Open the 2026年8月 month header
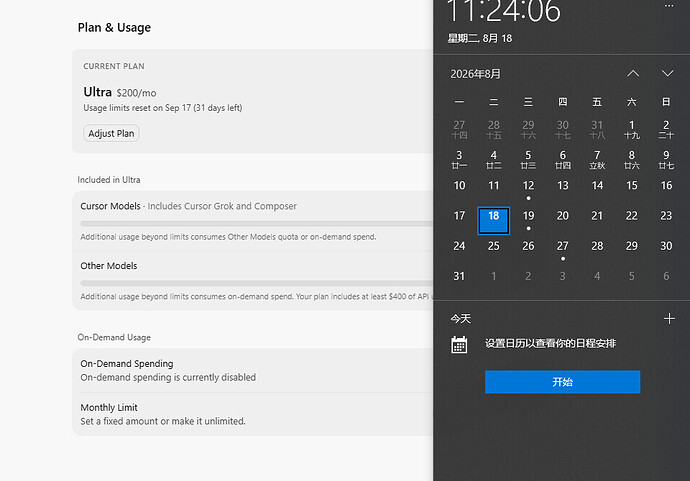The width and height of the screenshot is (690, 481). coord(475,74)
